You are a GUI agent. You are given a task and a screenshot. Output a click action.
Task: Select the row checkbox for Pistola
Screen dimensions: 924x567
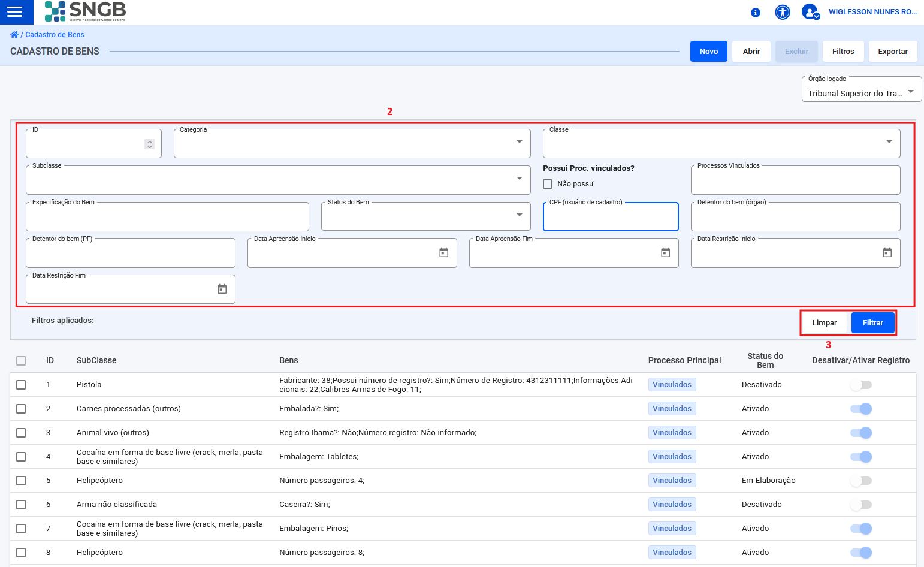21,385
